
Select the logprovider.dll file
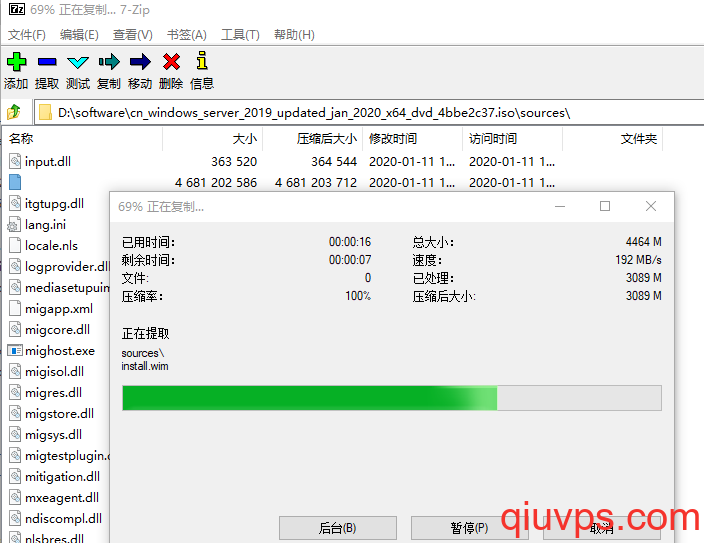pos(67,267)
